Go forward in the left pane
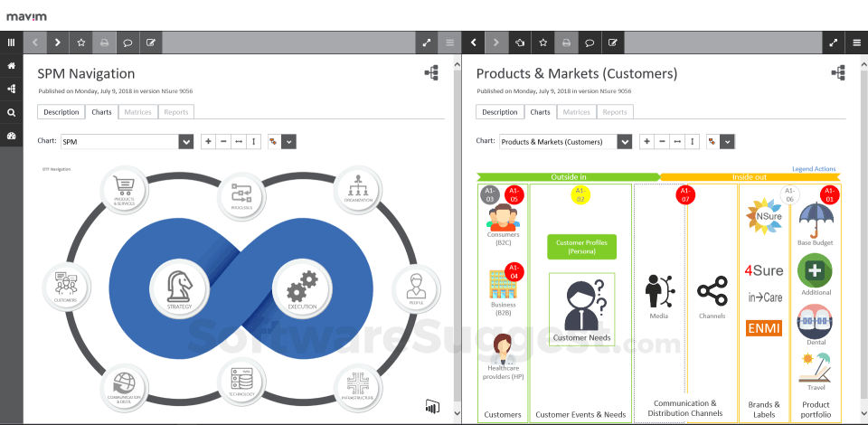The image size is (868, 425). [57, 42]
